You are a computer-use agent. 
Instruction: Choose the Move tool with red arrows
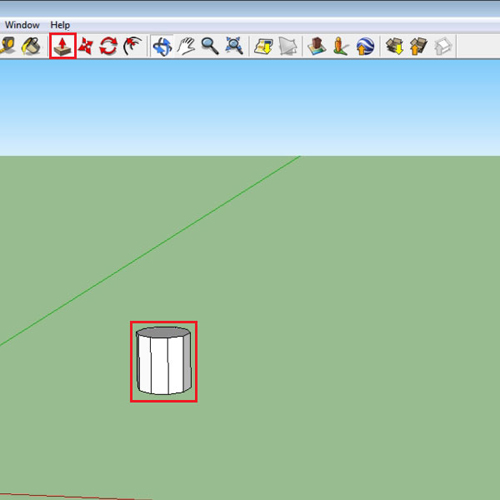pos(85,46)
